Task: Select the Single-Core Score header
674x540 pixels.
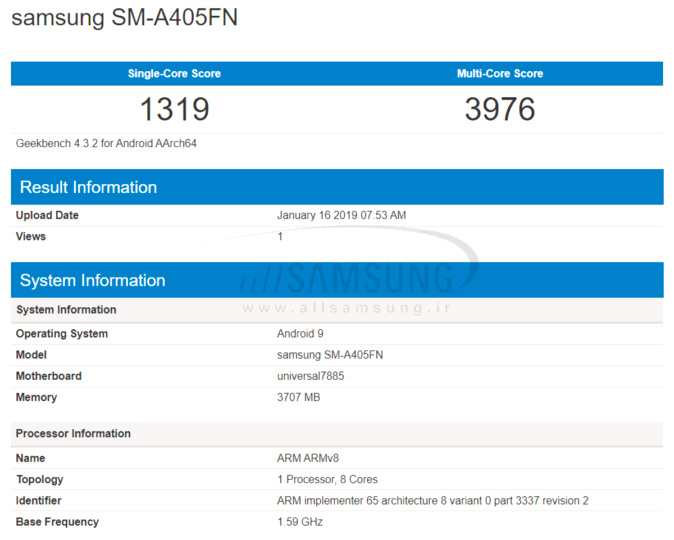Action: tap(174, 74)
